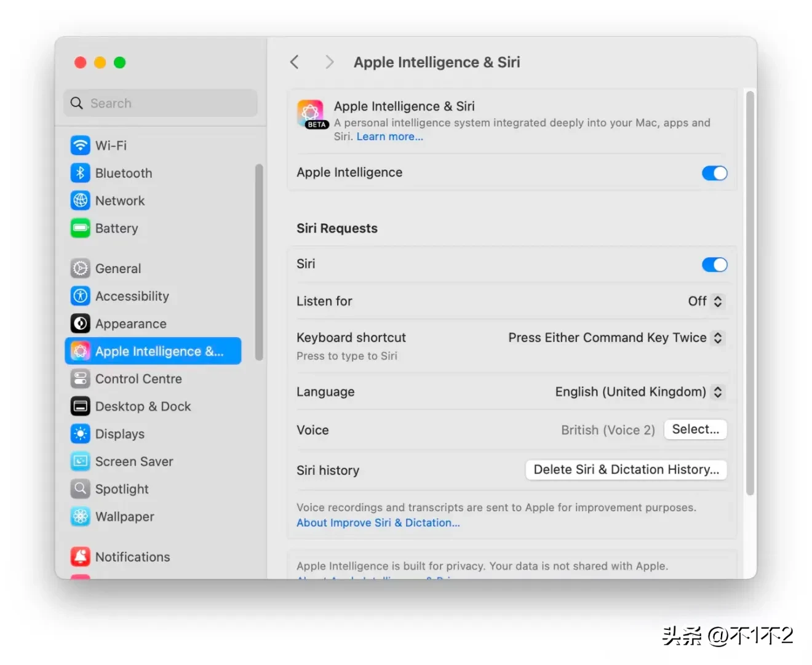Screen dimensions: 812x665
Task: Open Wallpaper settings icon
Action: (80, 517)
